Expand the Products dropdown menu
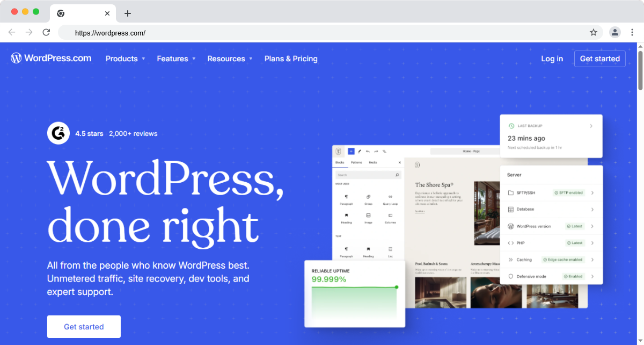The height and width of the screenshot is (345, 644). [125, 59]
